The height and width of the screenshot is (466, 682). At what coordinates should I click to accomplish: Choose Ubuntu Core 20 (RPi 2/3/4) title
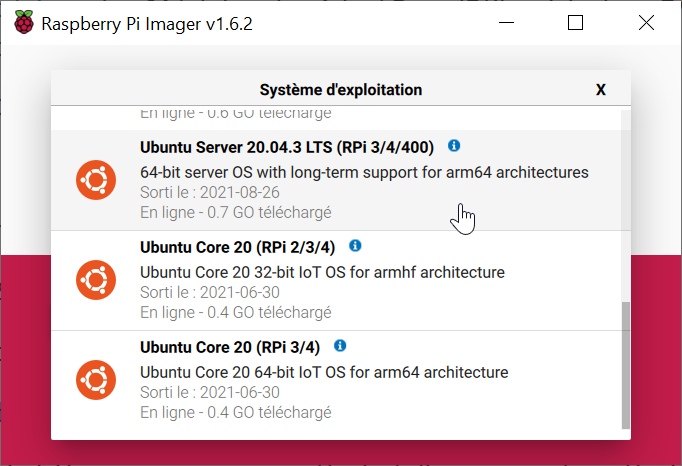pos(237,248)
